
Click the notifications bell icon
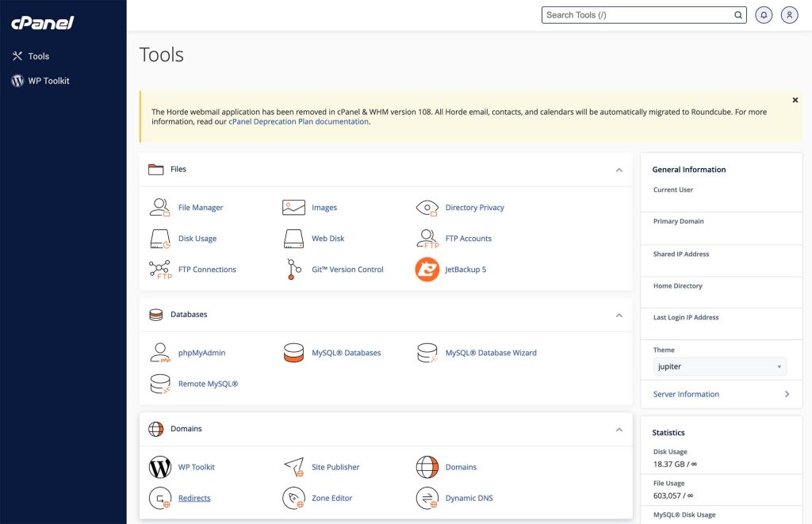coord(764,15)
